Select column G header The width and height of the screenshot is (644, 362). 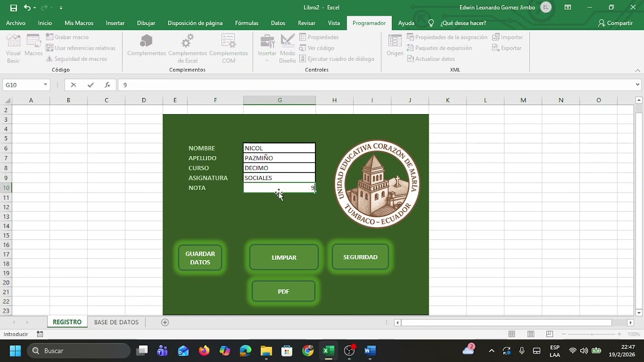[280, 101]
